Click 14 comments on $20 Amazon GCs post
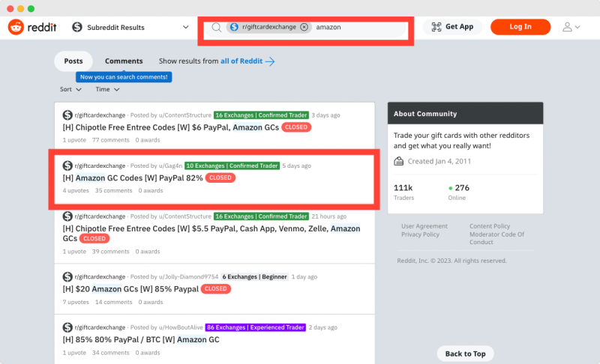 click(x=114, y=302)
